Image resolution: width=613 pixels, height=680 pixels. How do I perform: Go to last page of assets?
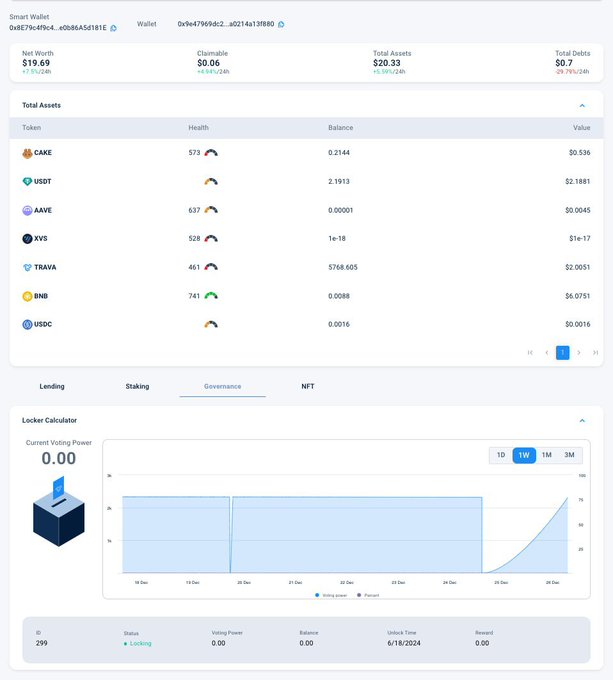click(x=595, y=353)
